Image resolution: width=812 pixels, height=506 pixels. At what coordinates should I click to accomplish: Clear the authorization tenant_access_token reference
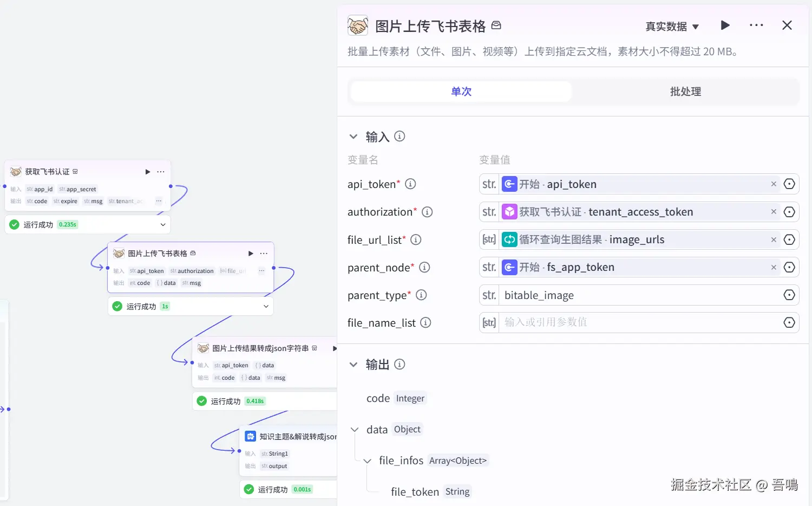click(774, 212)
